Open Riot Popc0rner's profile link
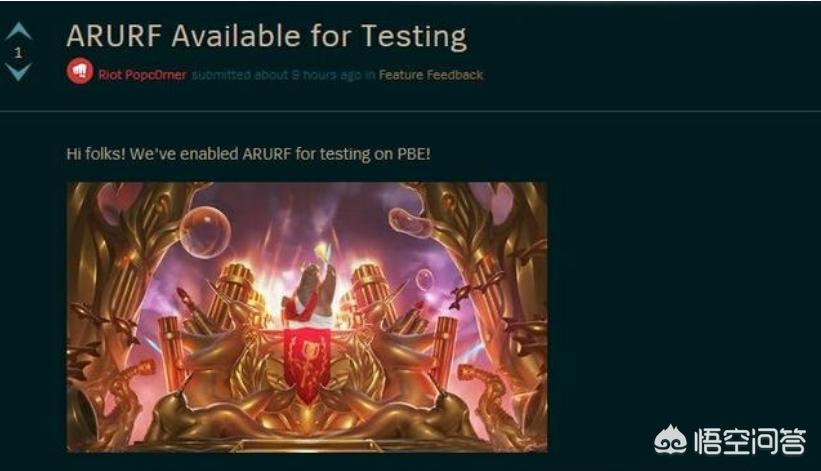This screenshot has width=821, height=471. tap(142, 75)
